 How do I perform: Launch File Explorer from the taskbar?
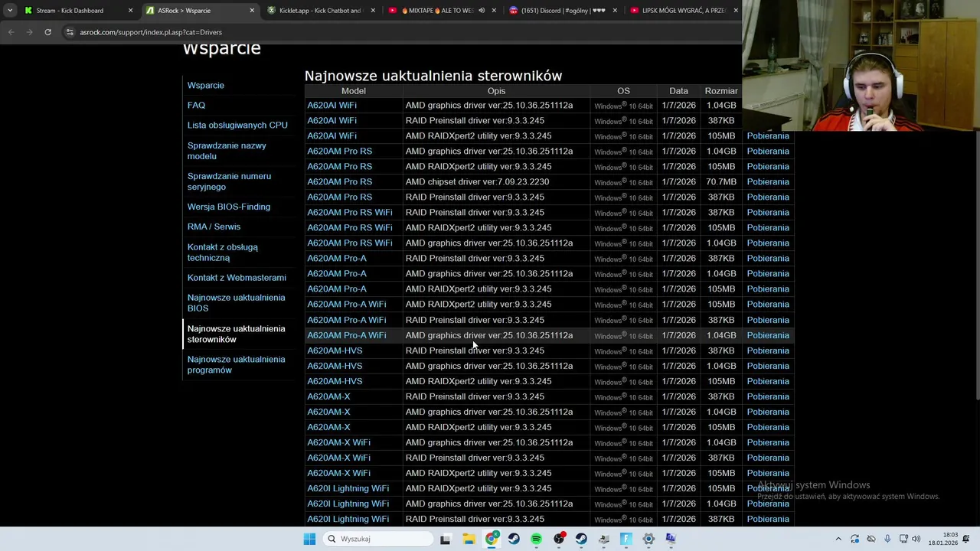coord(469,539)
